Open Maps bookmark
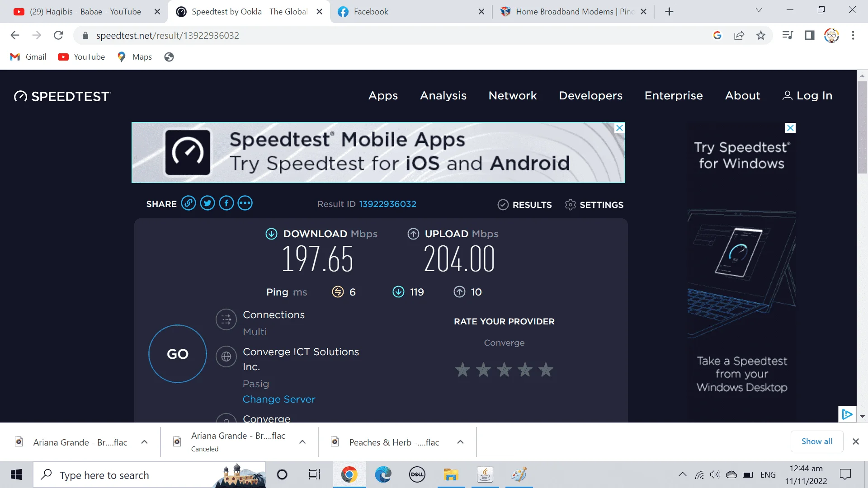Viewport: 868px width, 488px height. click(135, 57)
